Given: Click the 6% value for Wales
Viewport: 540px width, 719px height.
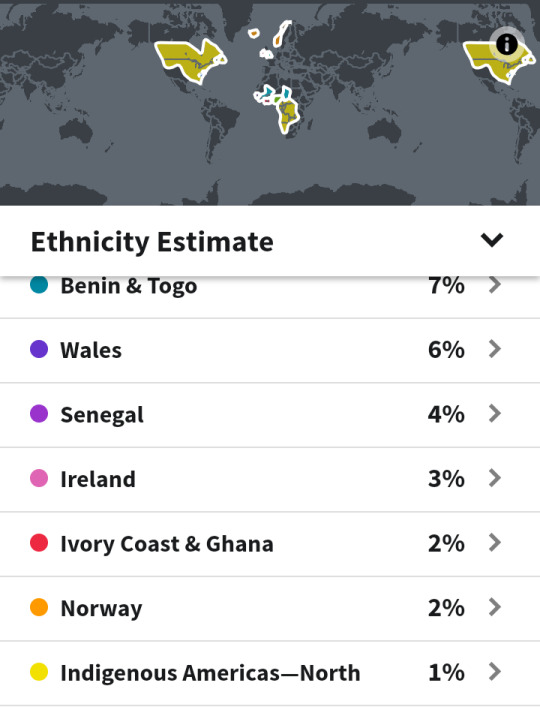Looking at the screenshot, I should pyautogui.click(x=446, y=350).
